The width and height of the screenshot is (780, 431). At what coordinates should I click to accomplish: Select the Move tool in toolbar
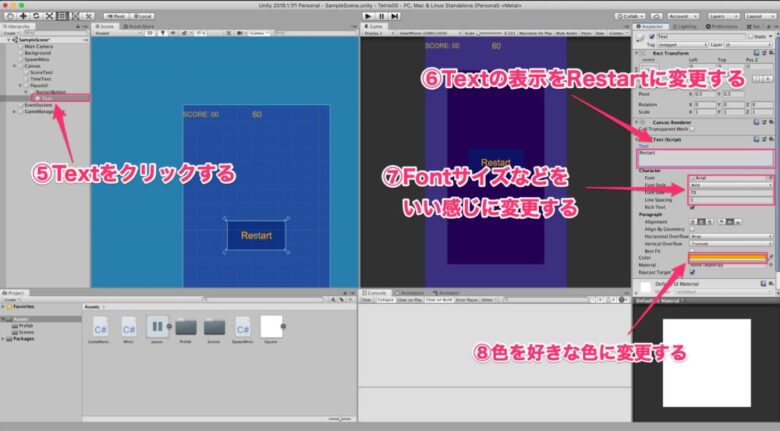(23, 16)
